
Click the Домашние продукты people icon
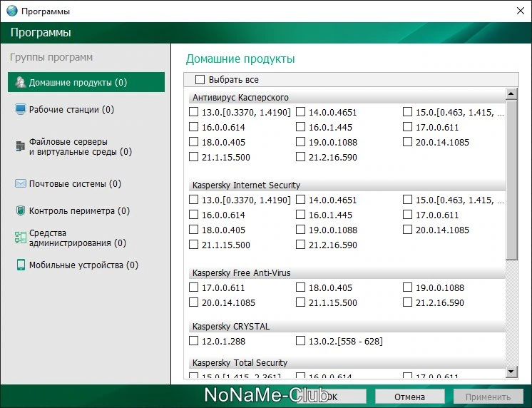point(21,82)
